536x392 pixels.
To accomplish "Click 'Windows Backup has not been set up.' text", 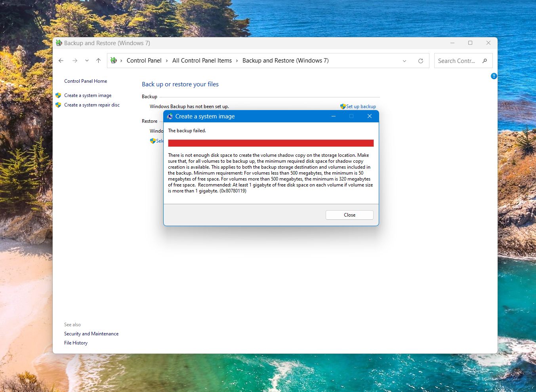I will coord(189,107).
